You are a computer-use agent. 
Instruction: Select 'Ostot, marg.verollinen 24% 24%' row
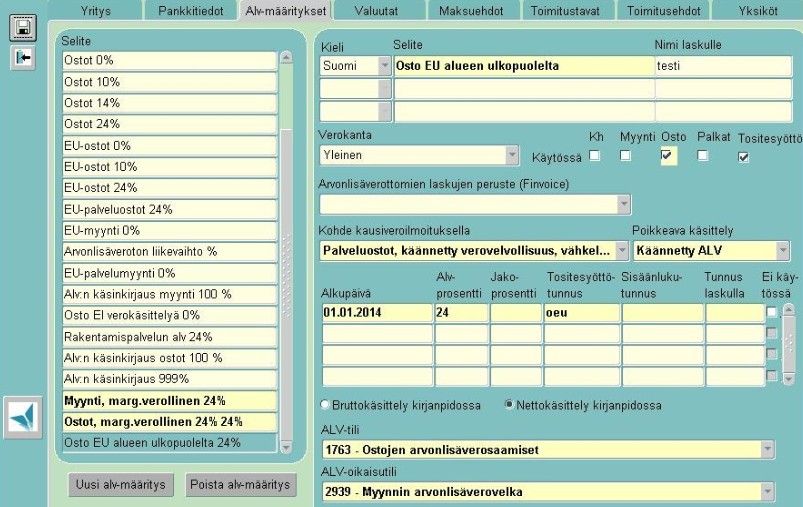[x=170, y=422]
